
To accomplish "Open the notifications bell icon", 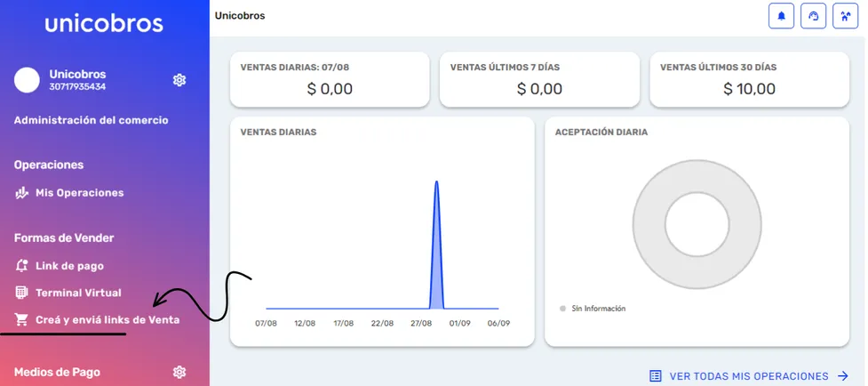I will [x=781, y=16].
